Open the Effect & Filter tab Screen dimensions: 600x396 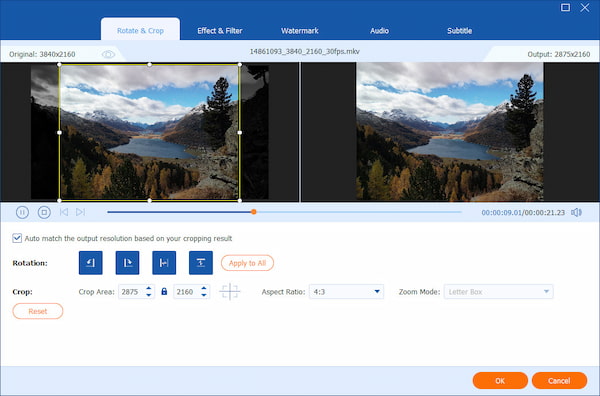pos(220,31)
